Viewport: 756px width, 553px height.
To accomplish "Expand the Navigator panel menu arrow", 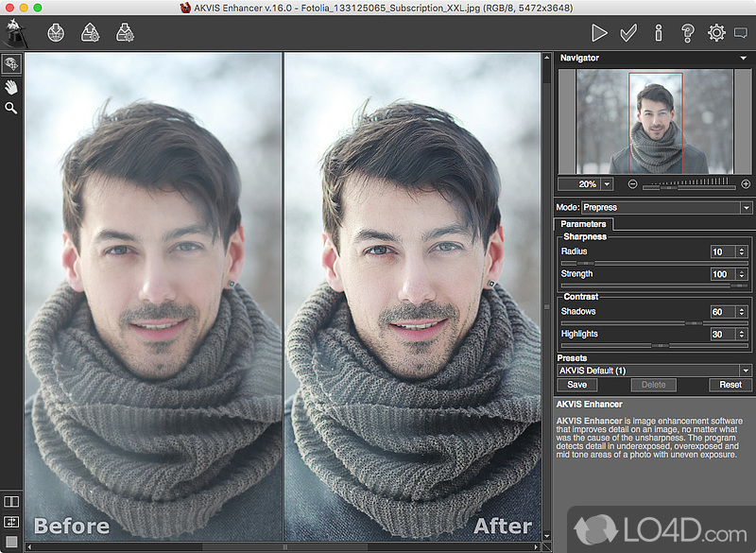I will 742,58.
